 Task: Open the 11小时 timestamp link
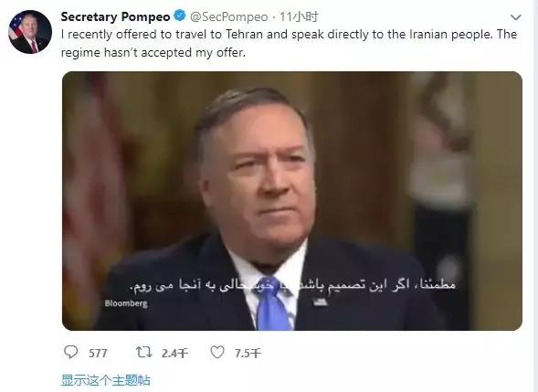pyautogui.click(x=299, y=16)
